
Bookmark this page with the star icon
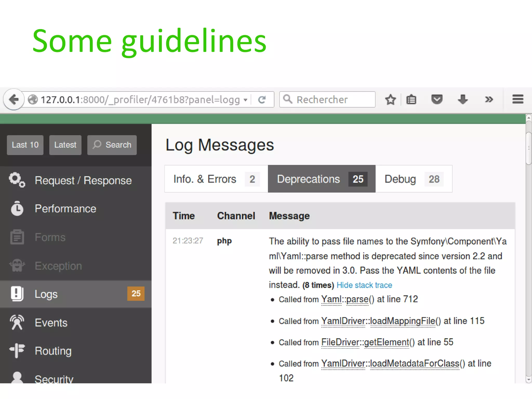(x=390, y=99)
